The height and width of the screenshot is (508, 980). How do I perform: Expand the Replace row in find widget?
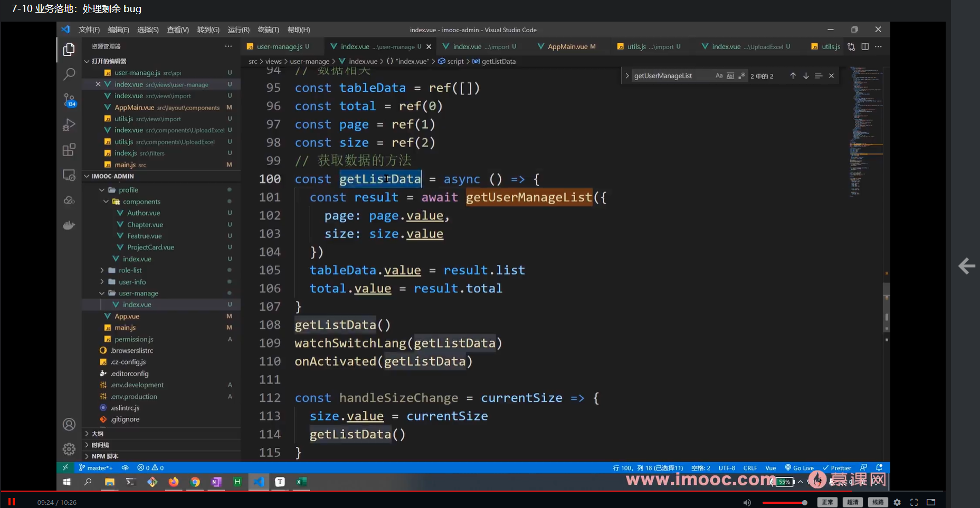(x=627, y=76)
